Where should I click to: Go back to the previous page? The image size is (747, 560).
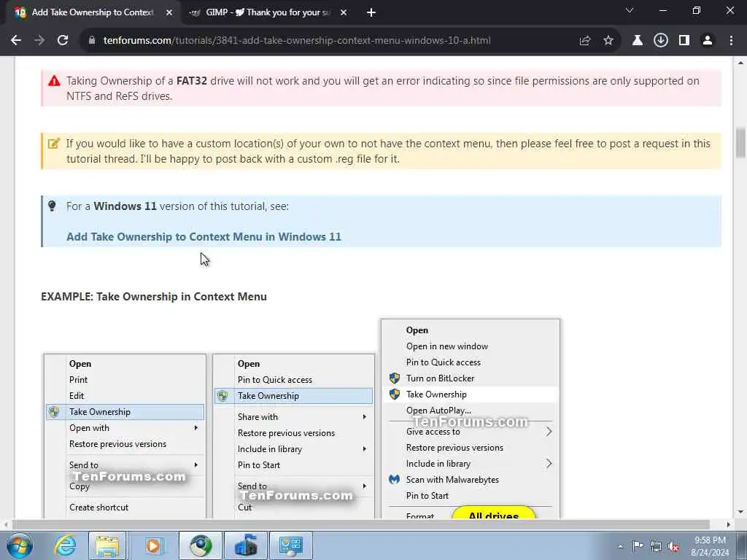16,41
